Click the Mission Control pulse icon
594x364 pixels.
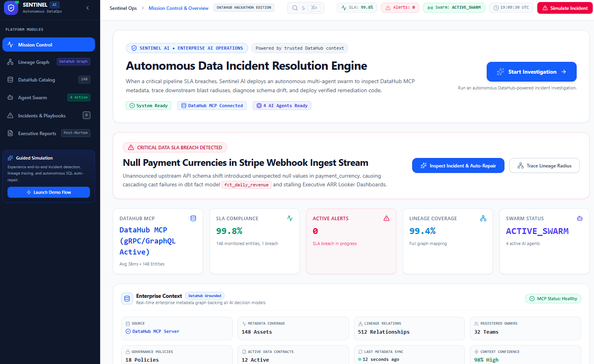[10, 45]
